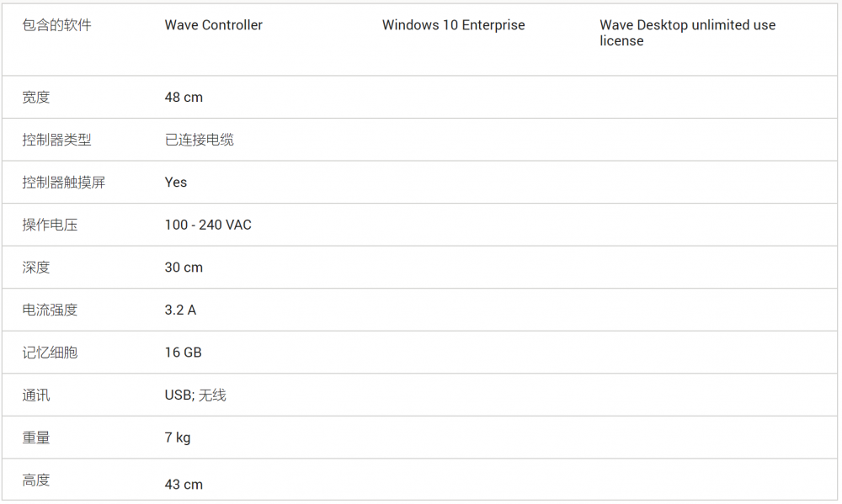Image resolution: width=842 pixels, height=504 pixels.
Task: Select the "48 cm" width value
Action: [x=184, y=98]
